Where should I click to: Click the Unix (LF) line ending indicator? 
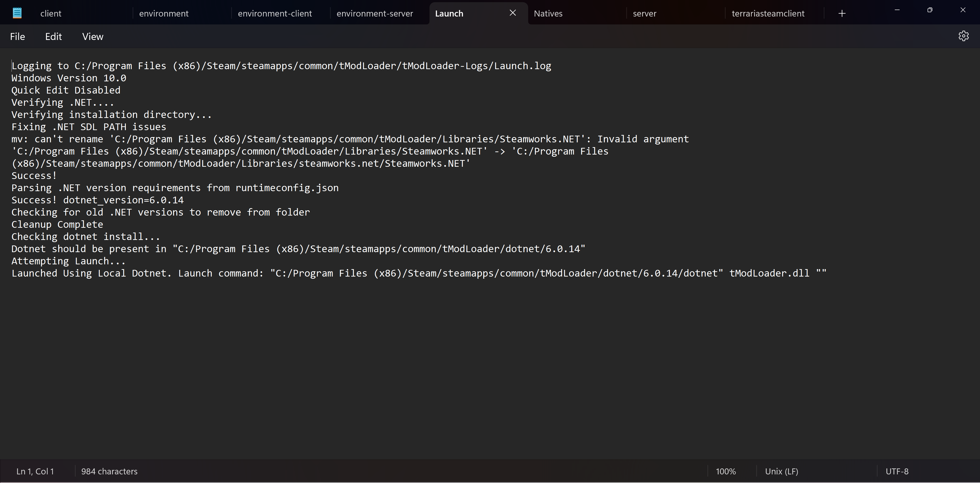pos(781,471)
